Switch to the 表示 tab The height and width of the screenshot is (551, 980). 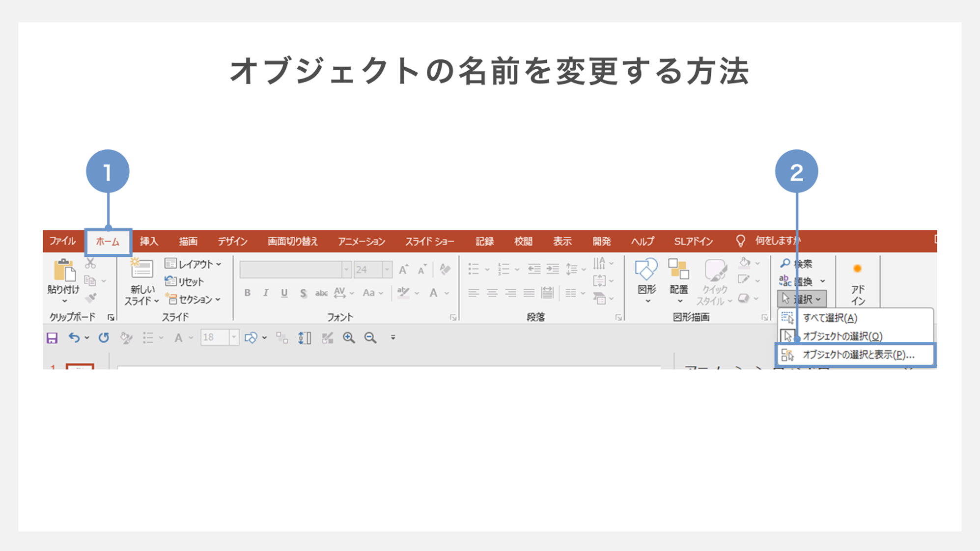[562, 241]
